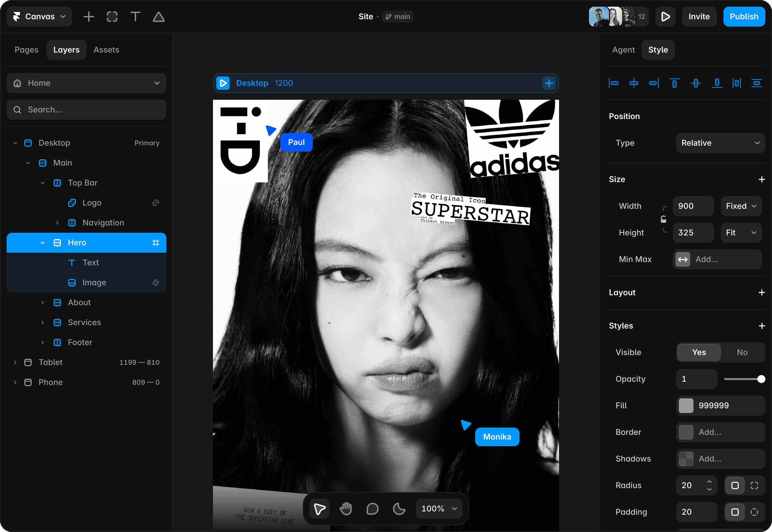Align selection vertical centers
Image resolution: width=772 pixels, height=532 pixels.
click(x=695, y=83)
